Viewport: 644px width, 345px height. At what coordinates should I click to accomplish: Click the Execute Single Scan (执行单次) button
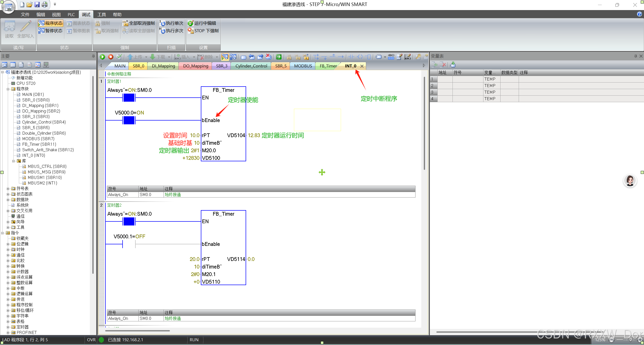pyautogui.click(x=172, y=23)
